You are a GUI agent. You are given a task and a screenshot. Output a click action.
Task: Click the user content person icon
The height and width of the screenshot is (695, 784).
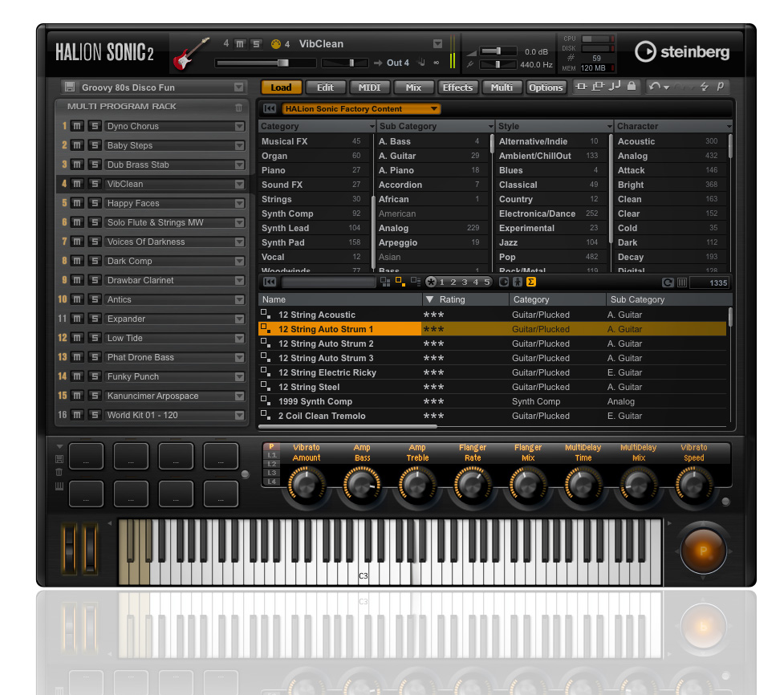click(518, 282)
